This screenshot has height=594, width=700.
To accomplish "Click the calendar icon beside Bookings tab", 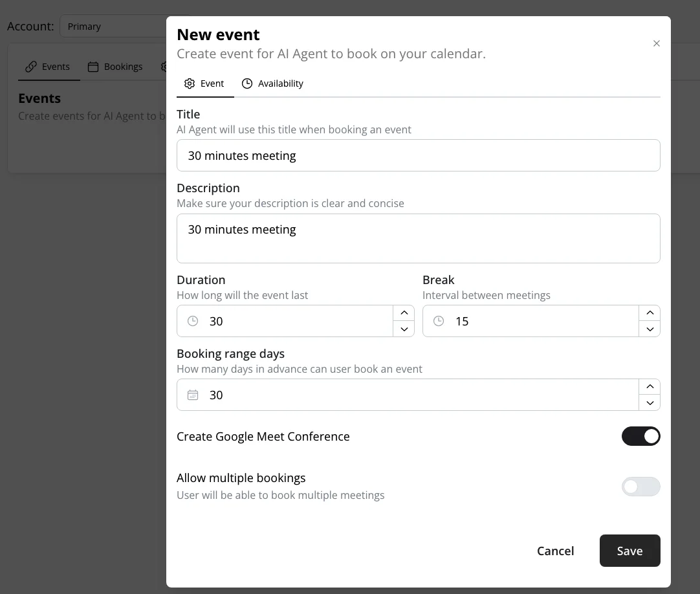I will pyautogui.click(x=93, y=67).
